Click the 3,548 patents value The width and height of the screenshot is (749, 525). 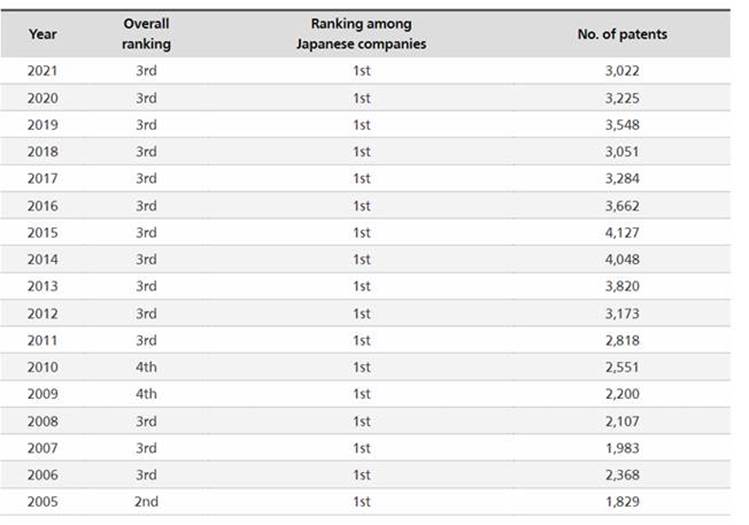622,125
